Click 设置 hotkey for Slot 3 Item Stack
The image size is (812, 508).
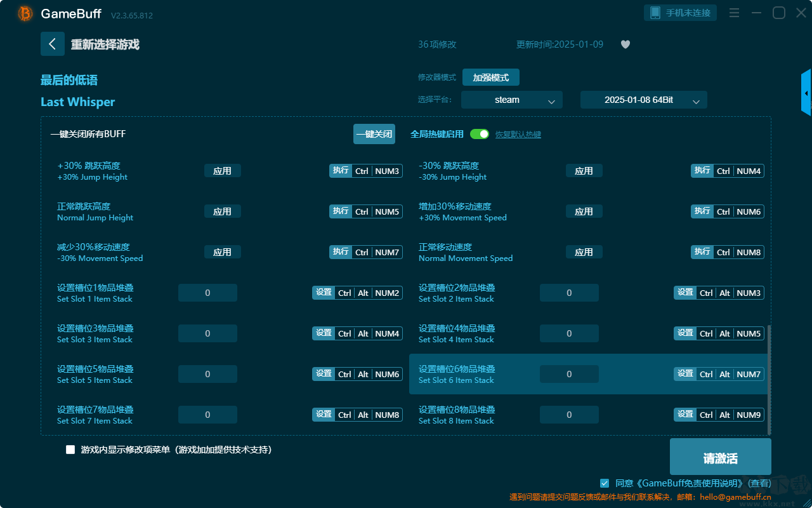pos(324,333)
